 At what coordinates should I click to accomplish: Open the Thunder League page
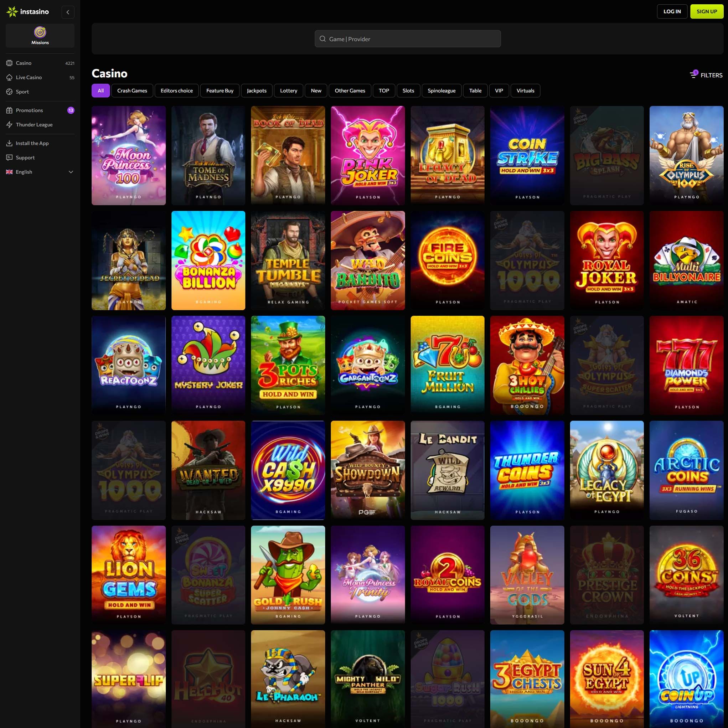[40, 125]
